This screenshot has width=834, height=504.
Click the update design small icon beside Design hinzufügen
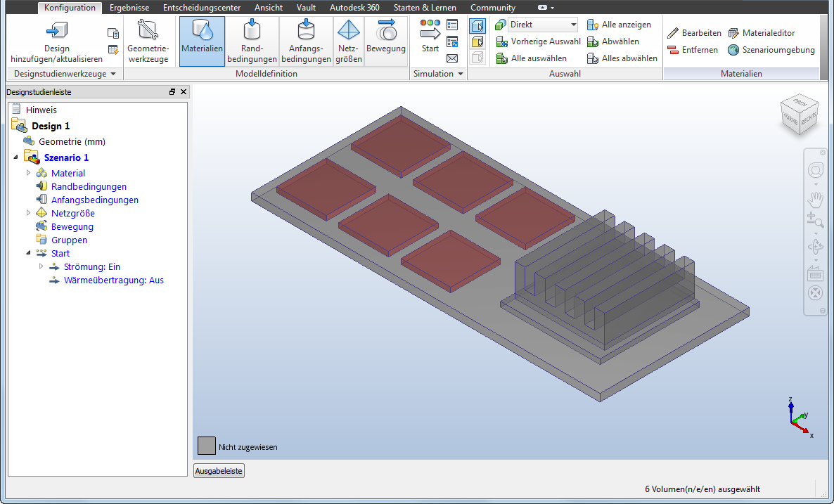tap(113, 34)
